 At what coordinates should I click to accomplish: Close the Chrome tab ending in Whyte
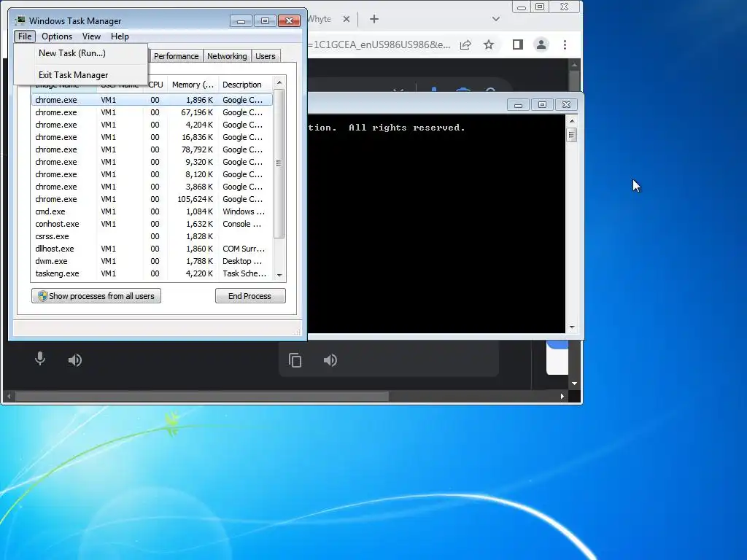pos(347,19)
